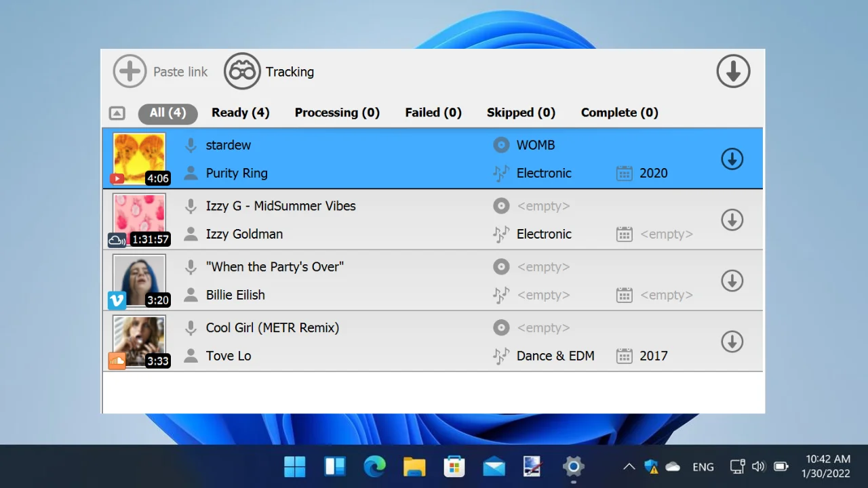Click the Tove Lo track thumbnail
The height and width of the screenshot is (488, 868).
click(x=140, y=342)
